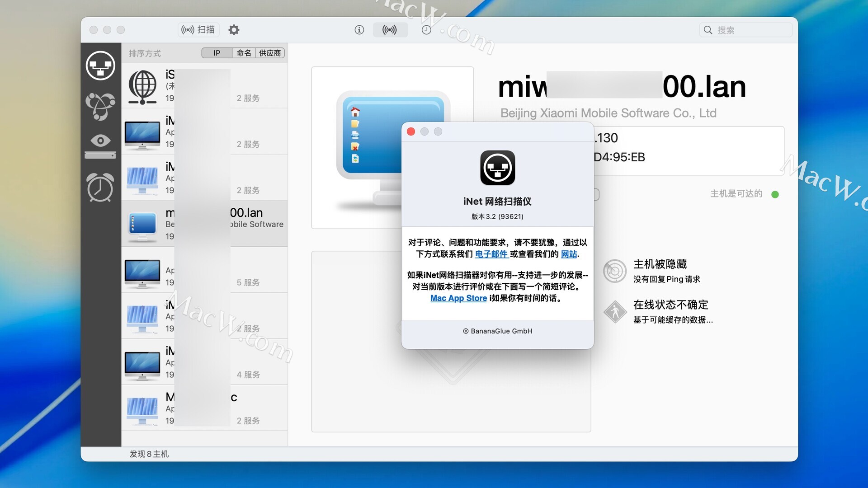
Task: Sort the host list by 命名
Action: (x=244, y=53)
